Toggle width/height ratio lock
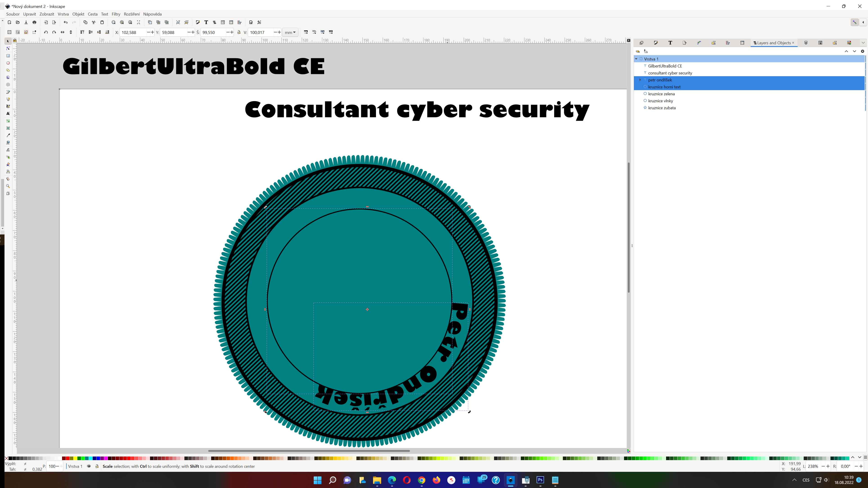 point(239,32)
